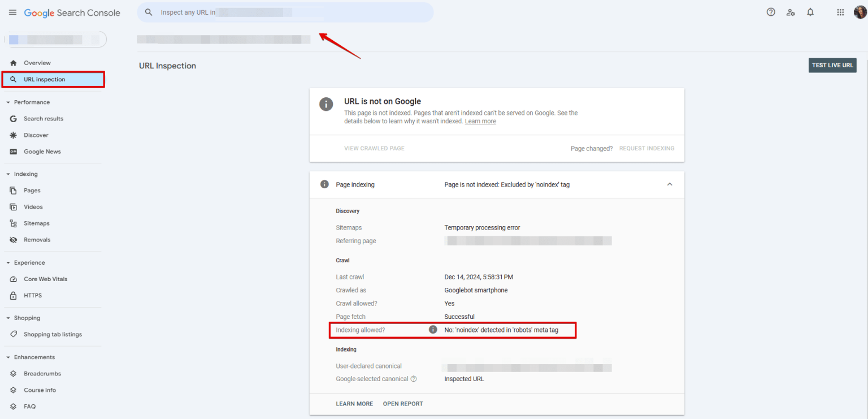Select the Removals icon
The width and height of the screenshot is (868, 419).
(x=14, y=239)
